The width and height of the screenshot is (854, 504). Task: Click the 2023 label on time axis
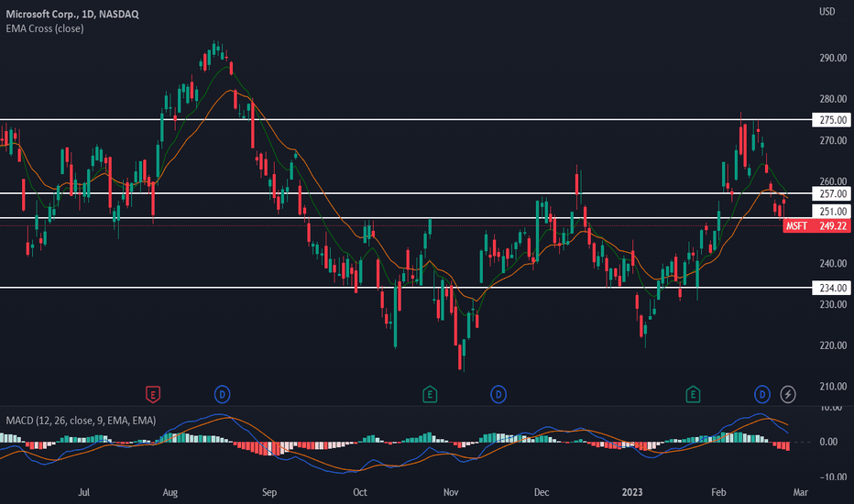click(x=632, y=492)
